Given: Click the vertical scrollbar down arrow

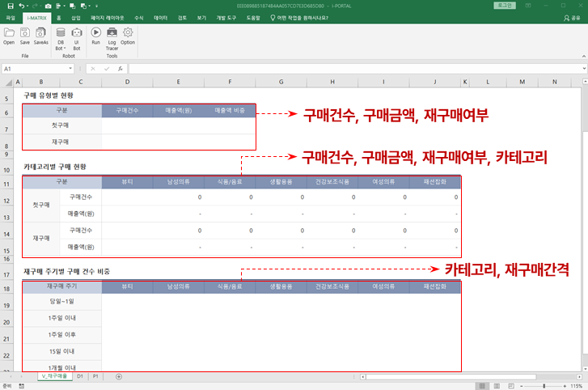Looking at the screenshot, I should pyautogui.click(x=585, y=369).
